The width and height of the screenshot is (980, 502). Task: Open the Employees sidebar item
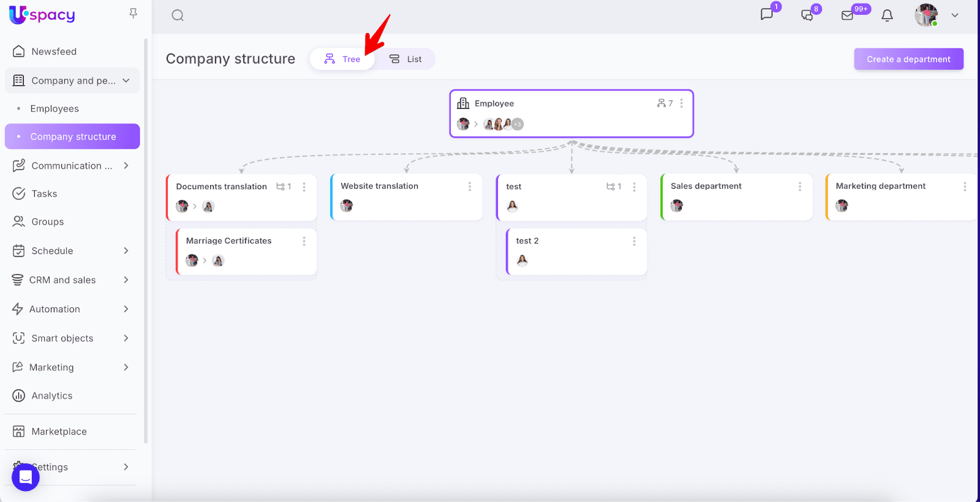click(x=55, y=109)
